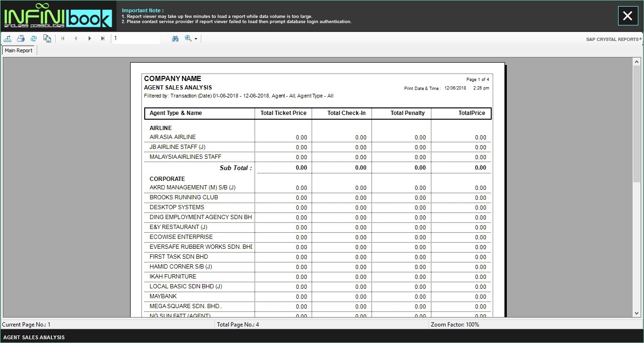
Task: Click the print time 2:26 pm
Action: 481,88
